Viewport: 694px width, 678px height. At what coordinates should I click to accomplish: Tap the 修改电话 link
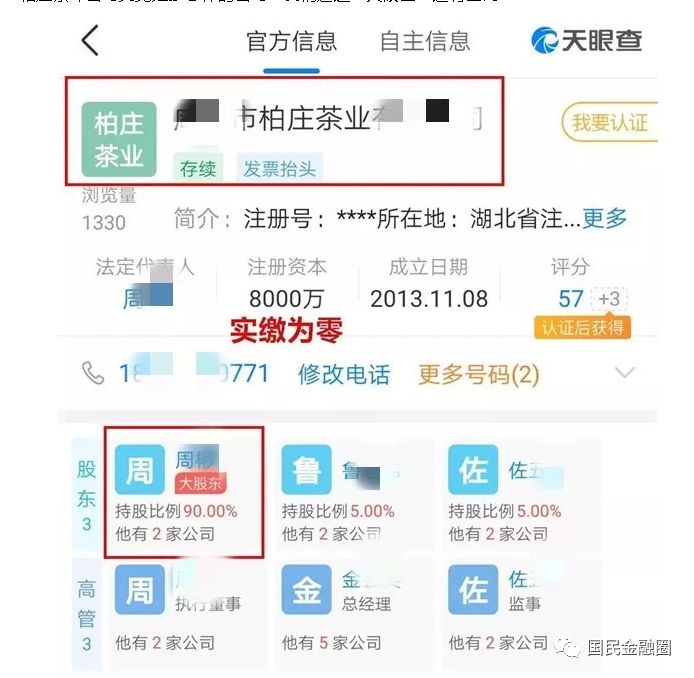click(344, 374)
